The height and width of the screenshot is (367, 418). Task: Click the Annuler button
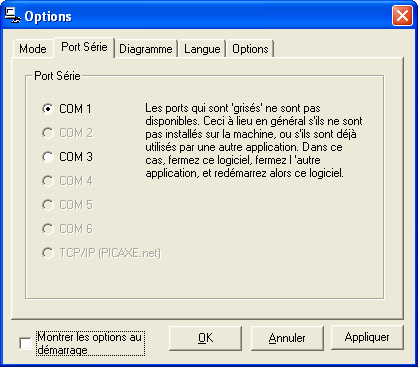pyautogui.click(x=287, y=338)
